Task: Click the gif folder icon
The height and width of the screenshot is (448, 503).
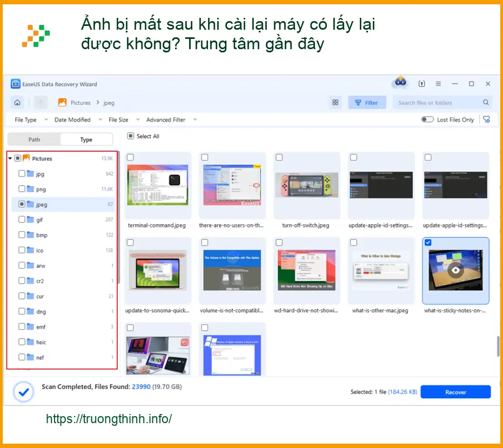Action: pyautogui.click(x=30, y=219)
